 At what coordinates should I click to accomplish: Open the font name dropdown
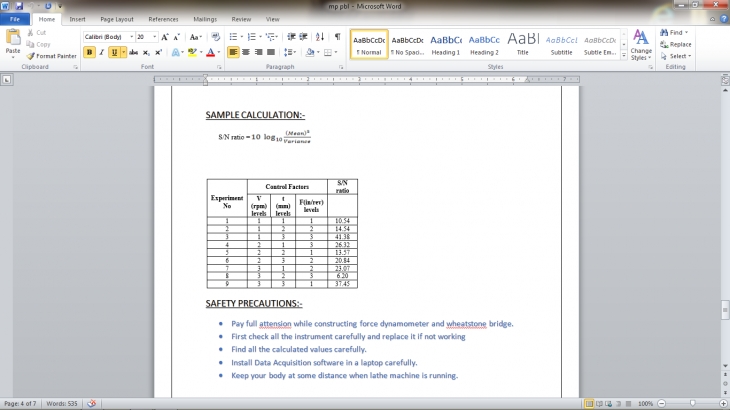(131, 37)
